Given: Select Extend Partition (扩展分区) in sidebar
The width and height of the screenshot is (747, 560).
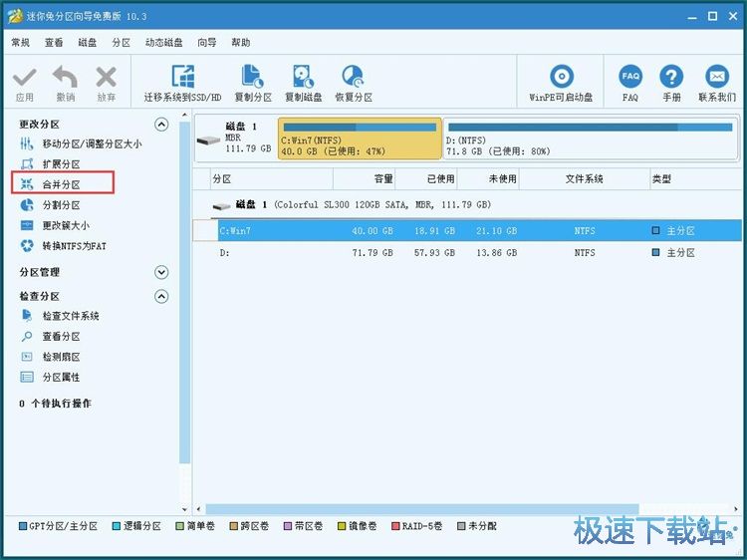Looking at the screenshot, I should pyautogui.click(x=50, y=164).
